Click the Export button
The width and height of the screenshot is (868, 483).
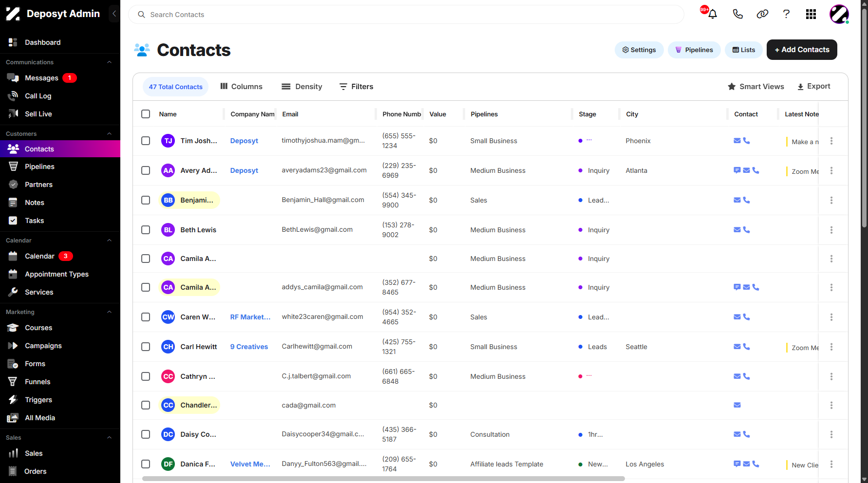pos(813,87)
